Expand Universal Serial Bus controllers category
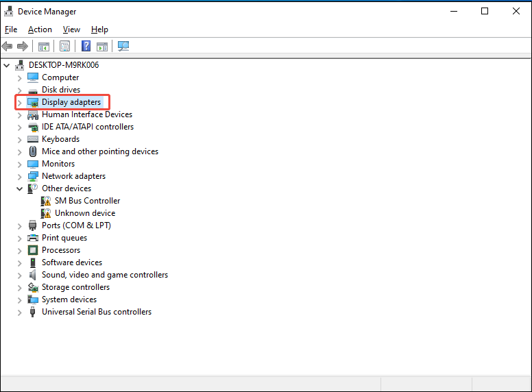The height and width of the screenshot is (392, 532). [x=20, y=313]
